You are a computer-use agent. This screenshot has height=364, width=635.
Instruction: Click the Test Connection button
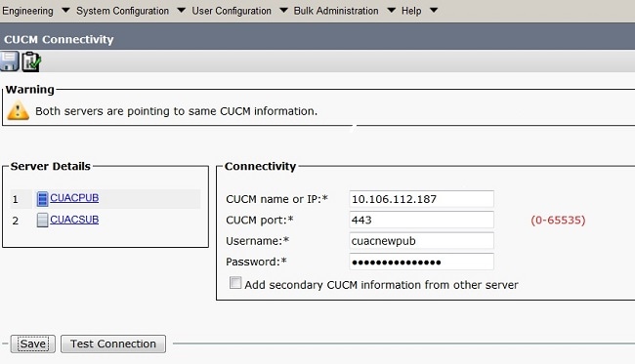click(113, 344)
